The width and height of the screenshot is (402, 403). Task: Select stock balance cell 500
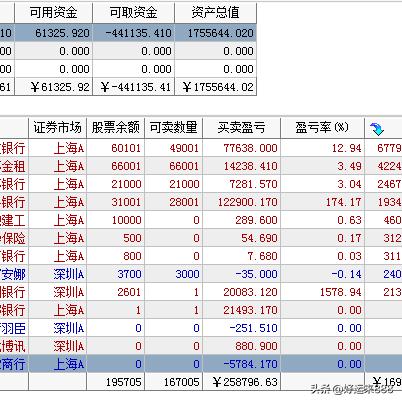coord(115,238)
